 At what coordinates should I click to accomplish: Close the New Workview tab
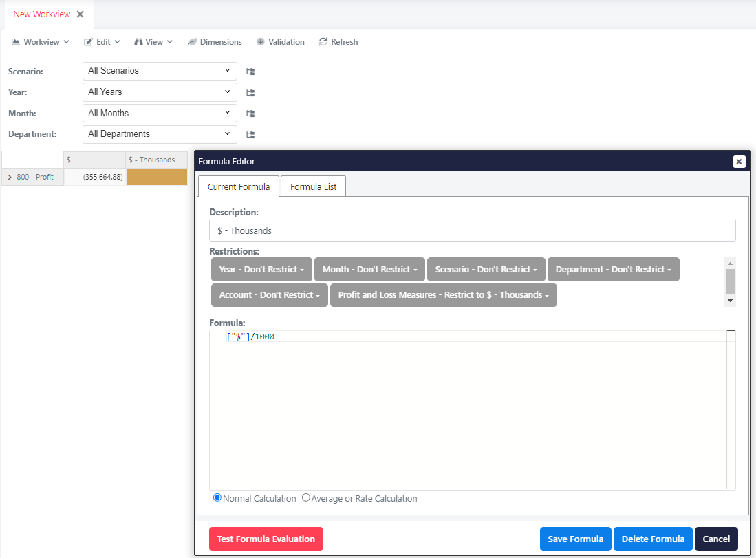coord(80,14)
